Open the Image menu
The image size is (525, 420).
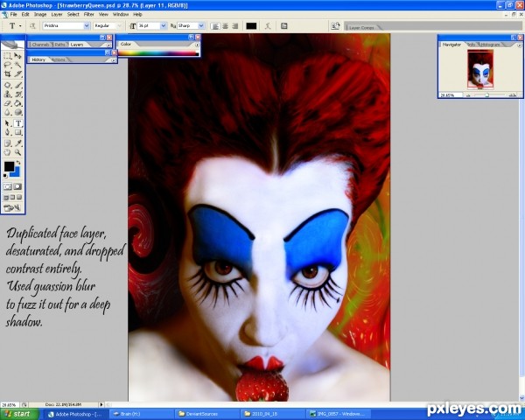tap(40, 14)
